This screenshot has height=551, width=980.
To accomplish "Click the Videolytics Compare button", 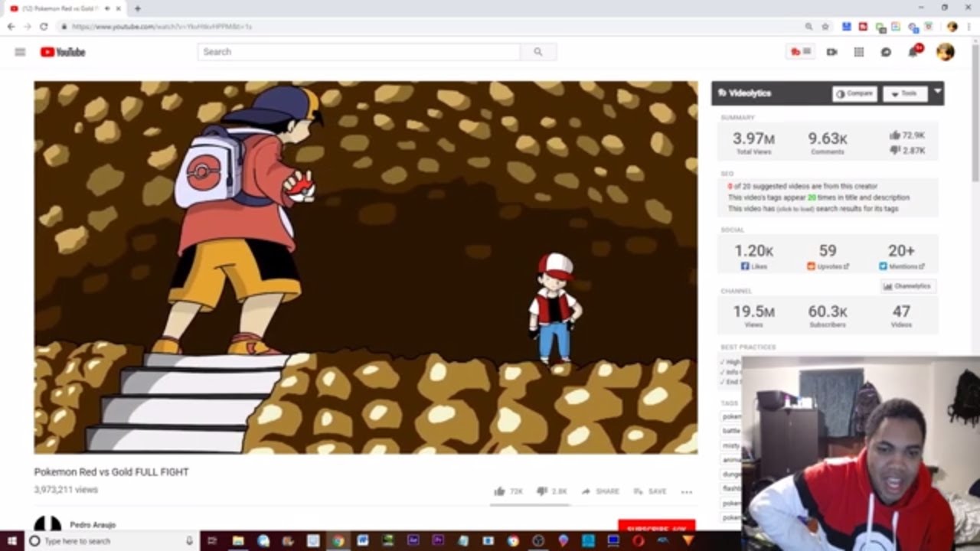I will tap(854, 93).
